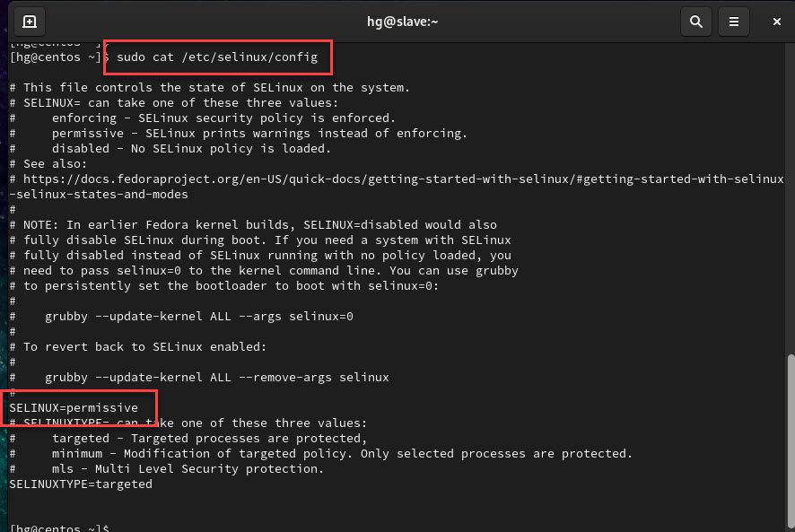
Task: Click the 'See also:' comment line
Action: pos(56,164)
